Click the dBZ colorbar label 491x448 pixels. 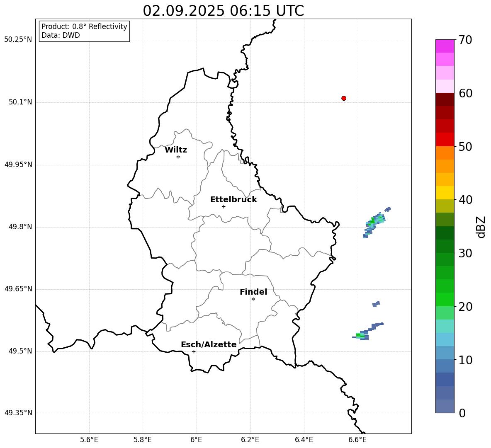click(481, 227)
